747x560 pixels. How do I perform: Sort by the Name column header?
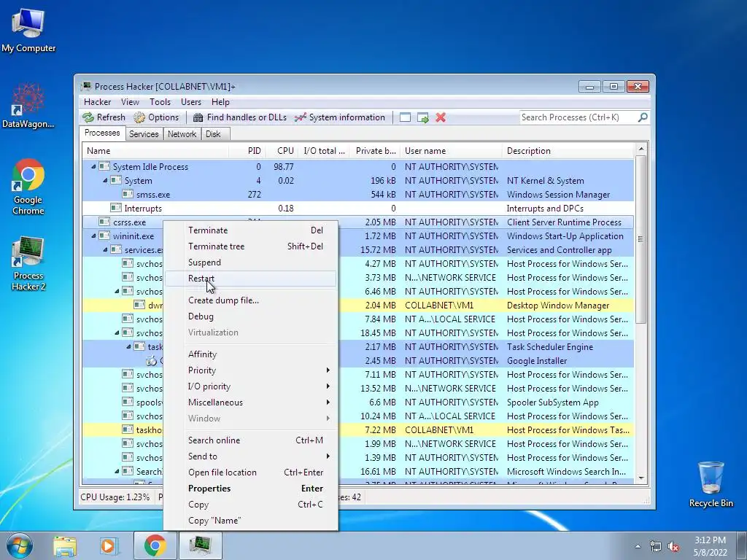click(155, 151)
